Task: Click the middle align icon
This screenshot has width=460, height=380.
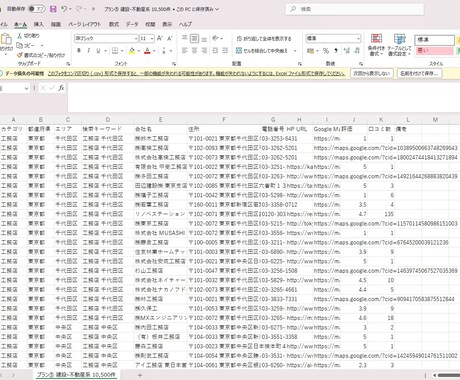Action: tap(194, 38)
